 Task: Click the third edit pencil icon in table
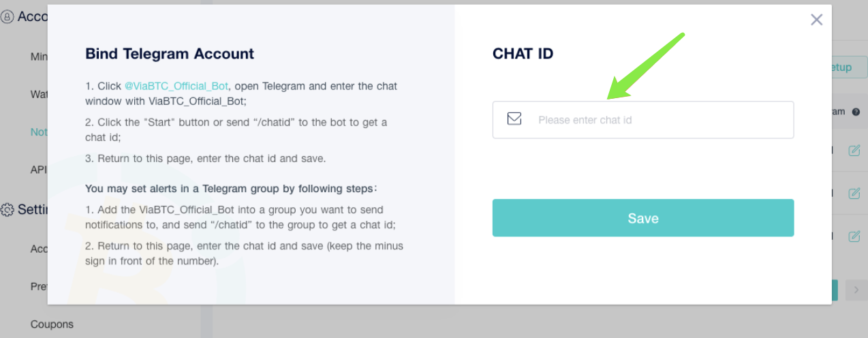tap(854, 236)
